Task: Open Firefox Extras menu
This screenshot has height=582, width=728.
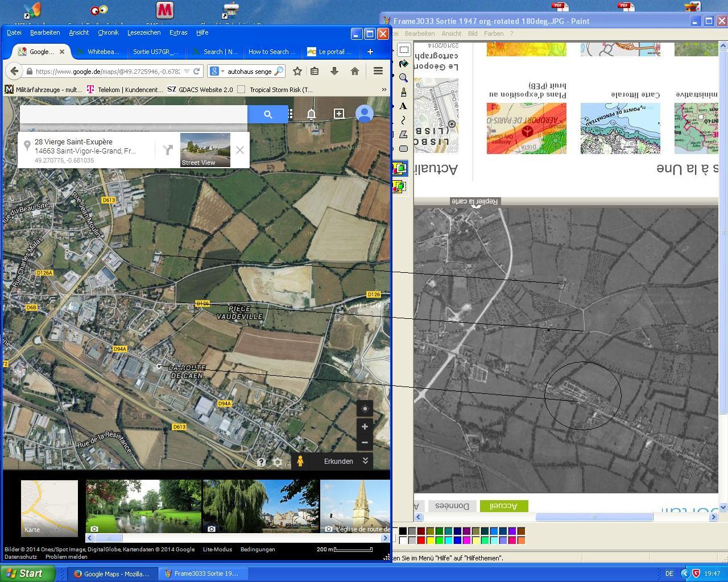Action: [178, 32]
